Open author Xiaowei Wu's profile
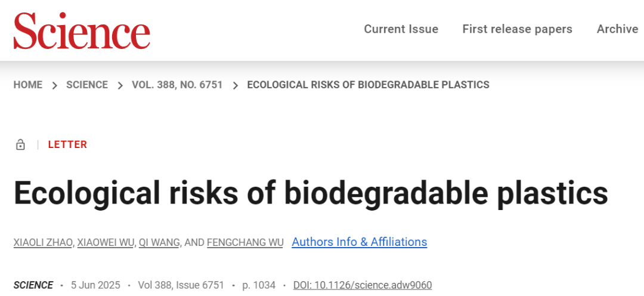 pyautogui.click(x=106, y=242)
